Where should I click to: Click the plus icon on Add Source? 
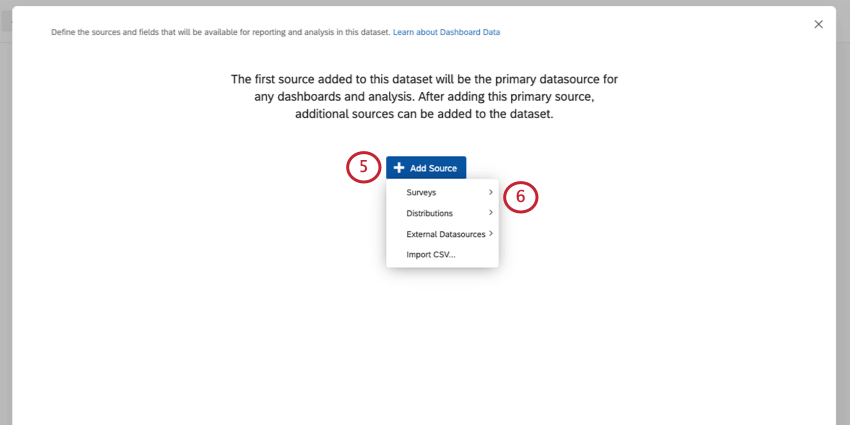point(399,168)
